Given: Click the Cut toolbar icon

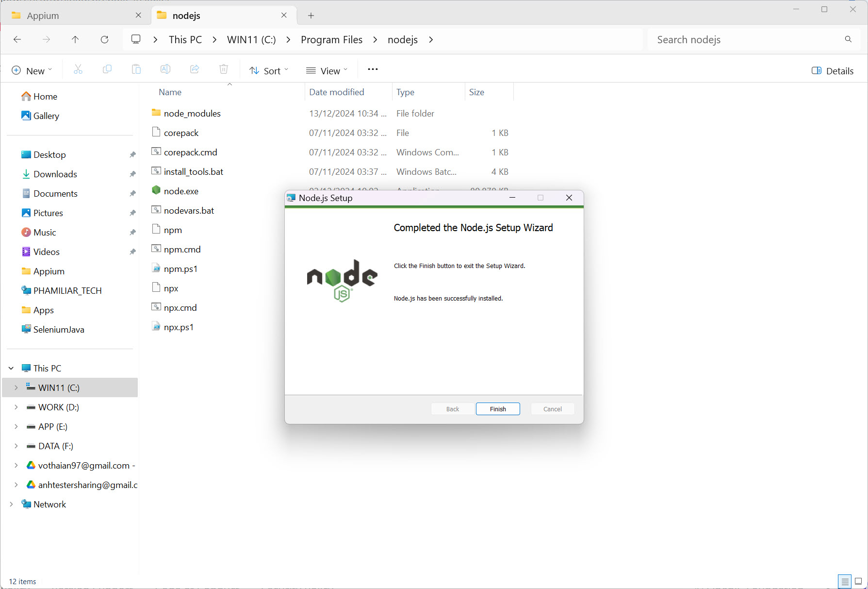Looking at the screenshot, I should coord(78,70).
